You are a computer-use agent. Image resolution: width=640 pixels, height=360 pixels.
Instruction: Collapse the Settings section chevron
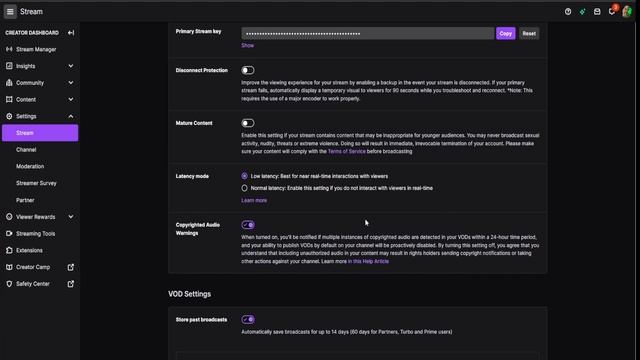coord(71,116)
